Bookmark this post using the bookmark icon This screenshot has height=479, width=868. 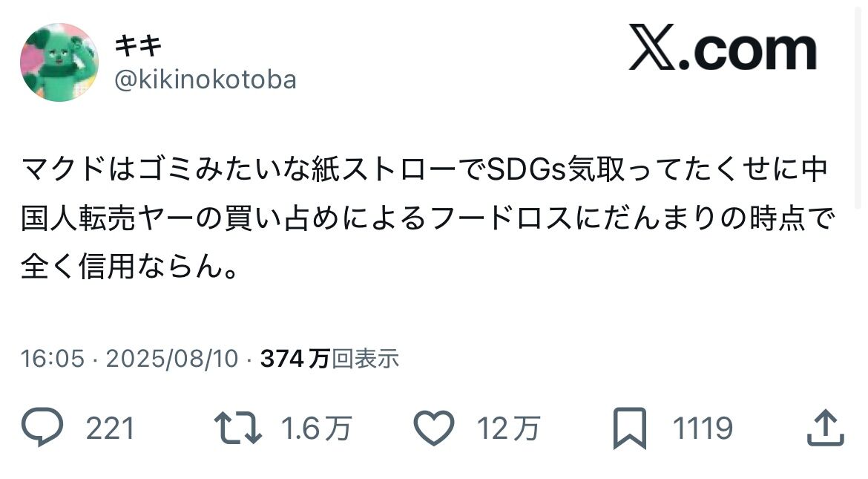tap(630, 428)
